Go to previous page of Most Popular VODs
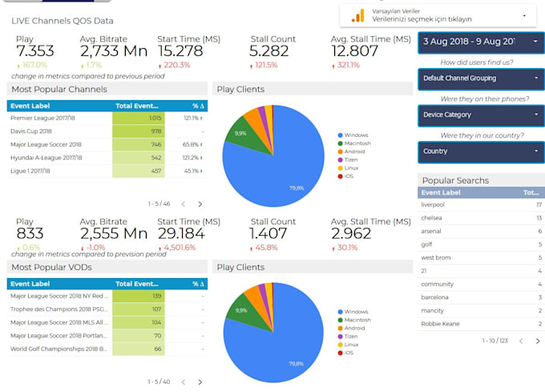 (x=183, y=382)
